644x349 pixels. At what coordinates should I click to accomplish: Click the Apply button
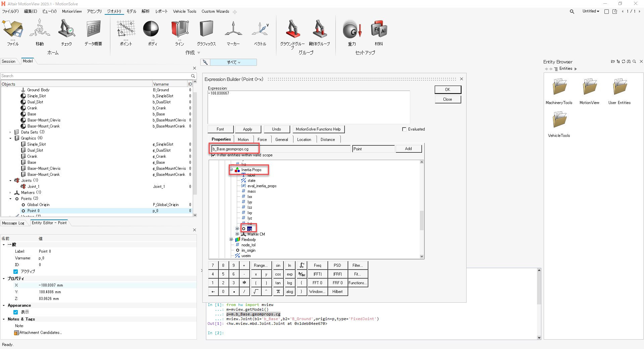[248, 129]
